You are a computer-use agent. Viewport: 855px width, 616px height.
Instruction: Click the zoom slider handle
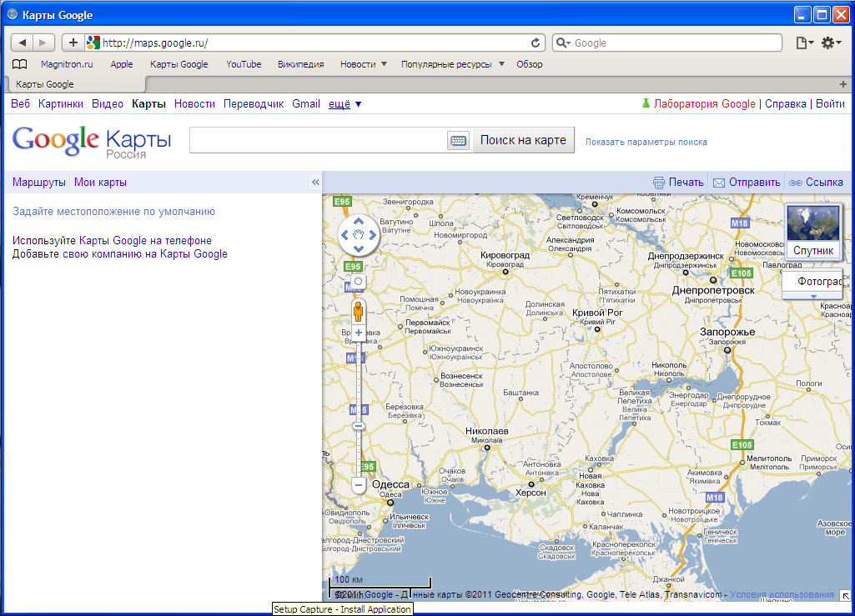coord(358,426)
